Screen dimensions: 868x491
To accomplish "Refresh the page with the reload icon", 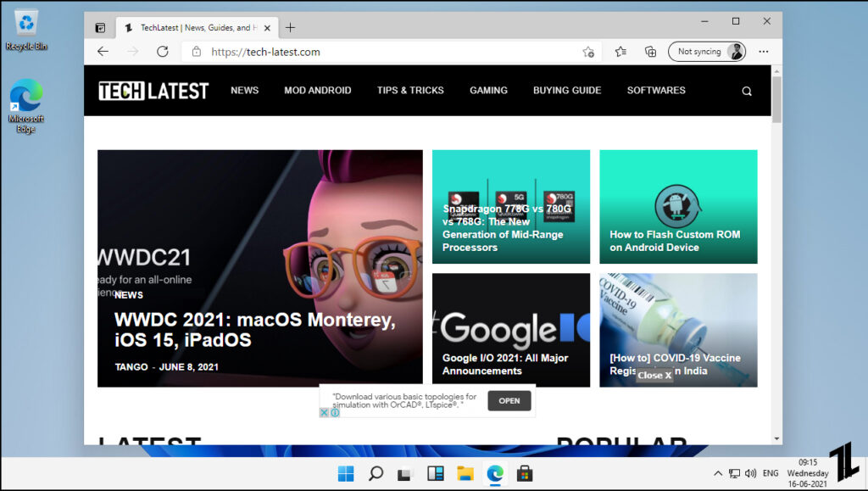I will (x=162, y=52).
